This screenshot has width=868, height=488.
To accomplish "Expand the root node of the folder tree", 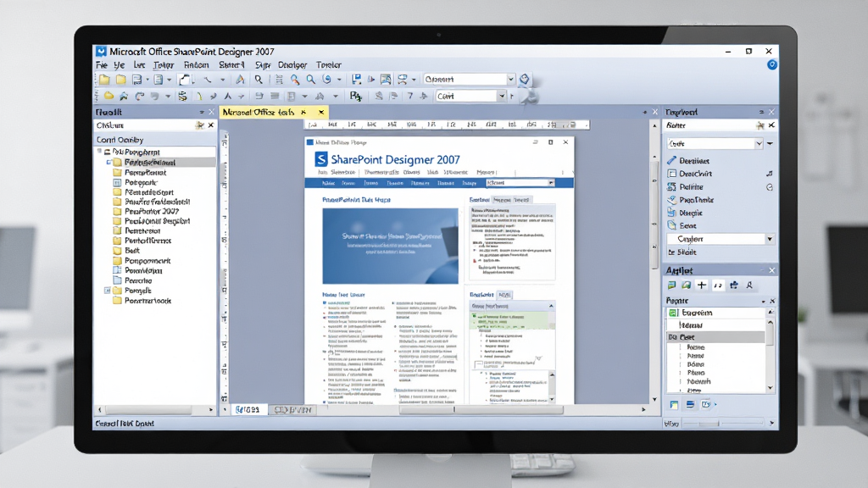I will (x=100, y=151).
